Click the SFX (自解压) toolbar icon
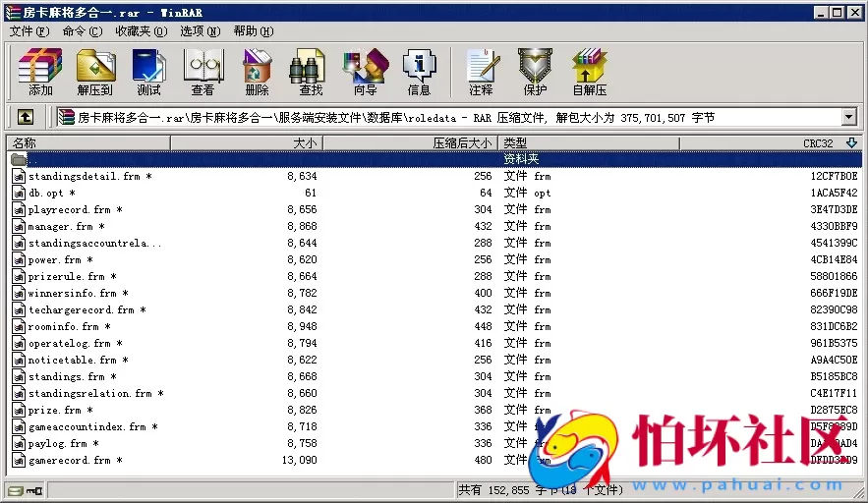Image resolution: width=868 pixels, height=503 pixels. (589, 72)
